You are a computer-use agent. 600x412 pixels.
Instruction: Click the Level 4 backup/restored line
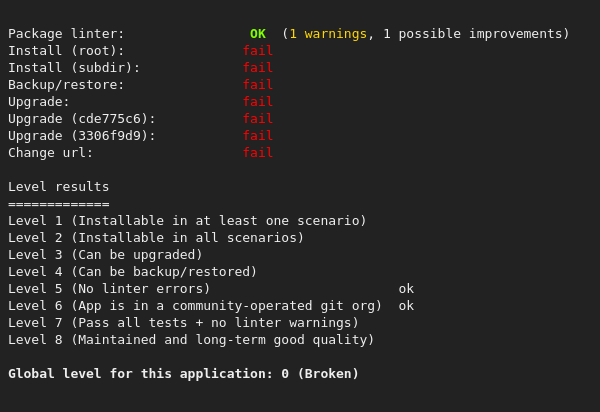133,272
